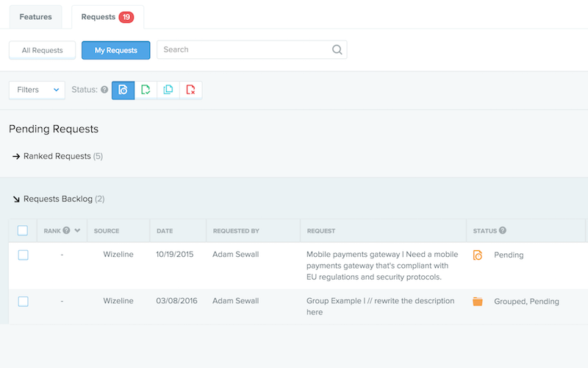This screenshot has width=588, height=368.
Task: Click the date 10/19/2015
Action: pos(175,254)
